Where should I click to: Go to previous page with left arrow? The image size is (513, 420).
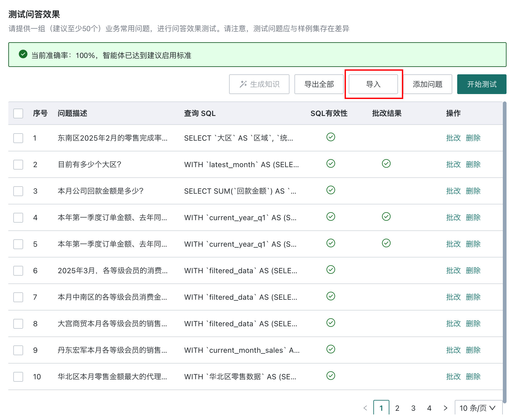pos(365,408)
